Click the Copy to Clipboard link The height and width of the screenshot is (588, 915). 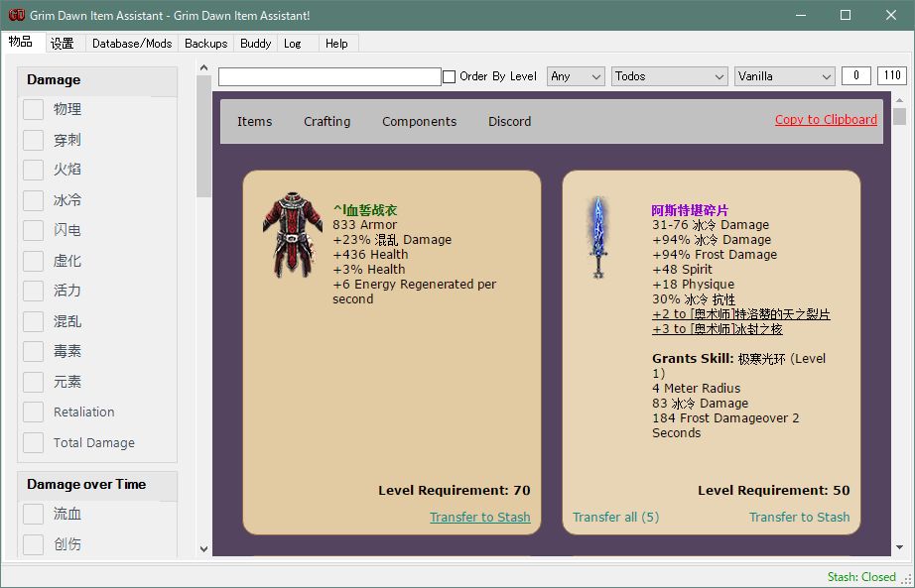coord(826,120)
